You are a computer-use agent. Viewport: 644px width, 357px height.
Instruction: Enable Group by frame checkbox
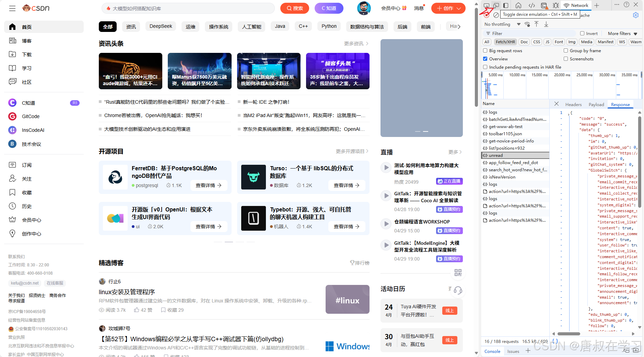click(566, 50)
